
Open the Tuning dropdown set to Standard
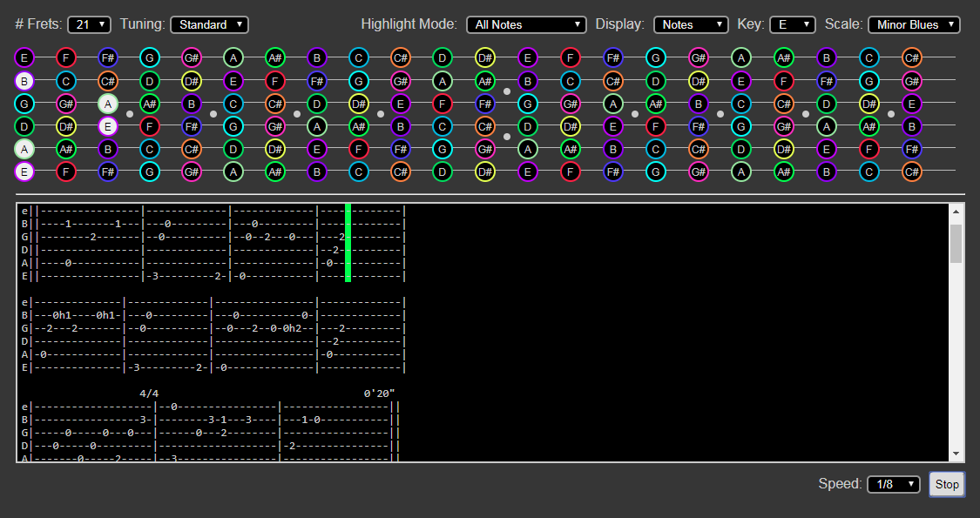[209, 24]
